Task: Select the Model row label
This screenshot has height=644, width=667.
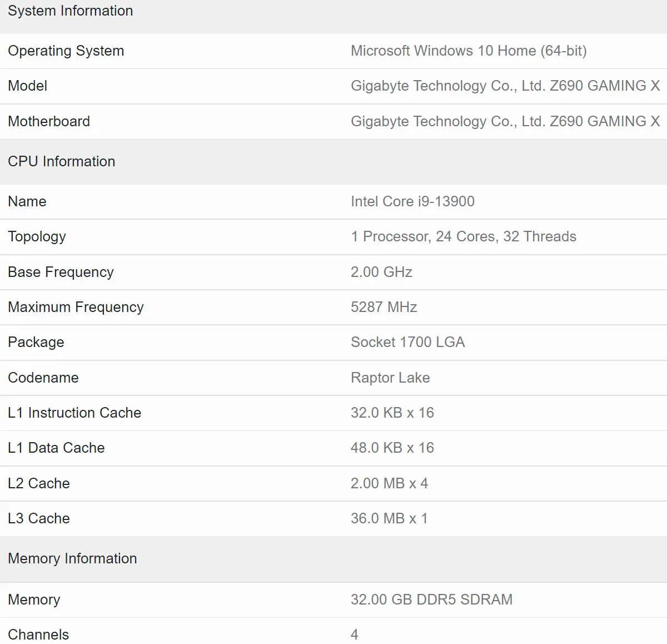Action: [x=27, y=86]
